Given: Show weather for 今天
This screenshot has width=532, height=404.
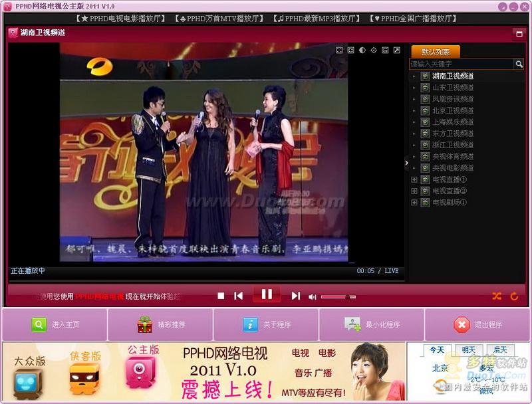Looking at the screenshot, I should click(437, 350).
